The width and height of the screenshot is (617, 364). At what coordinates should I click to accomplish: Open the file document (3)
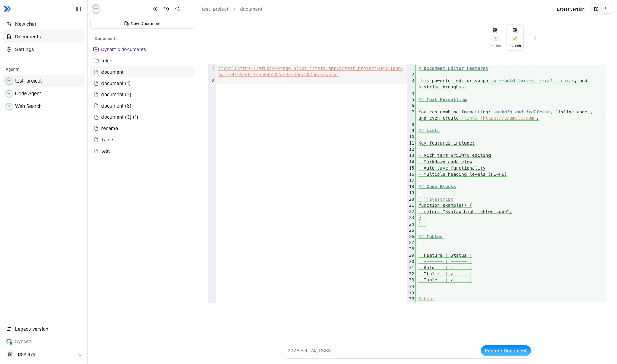142,106
